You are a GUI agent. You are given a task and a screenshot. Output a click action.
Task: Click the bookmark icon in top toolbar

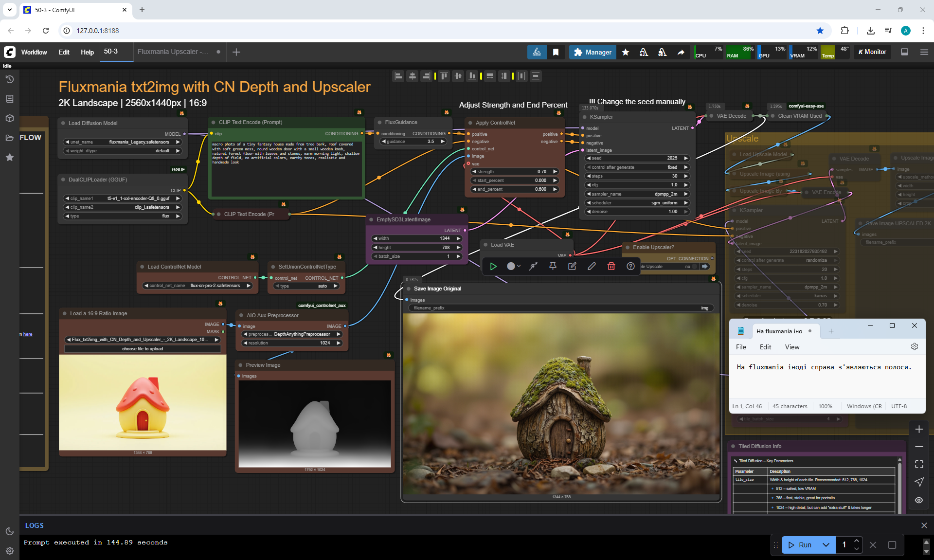(x=556, y=52)
